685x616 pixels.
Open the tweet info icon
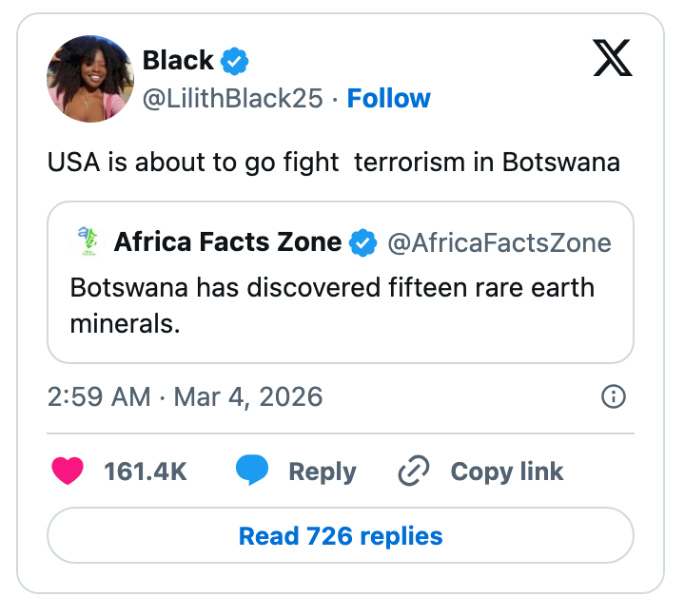pos(615,396)
